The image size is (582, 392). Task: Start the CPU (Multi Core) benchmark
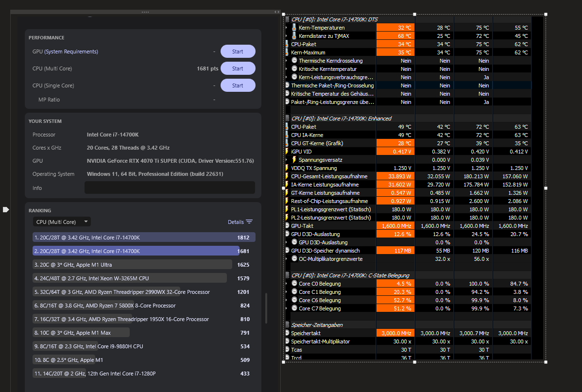tap(238, 68)
